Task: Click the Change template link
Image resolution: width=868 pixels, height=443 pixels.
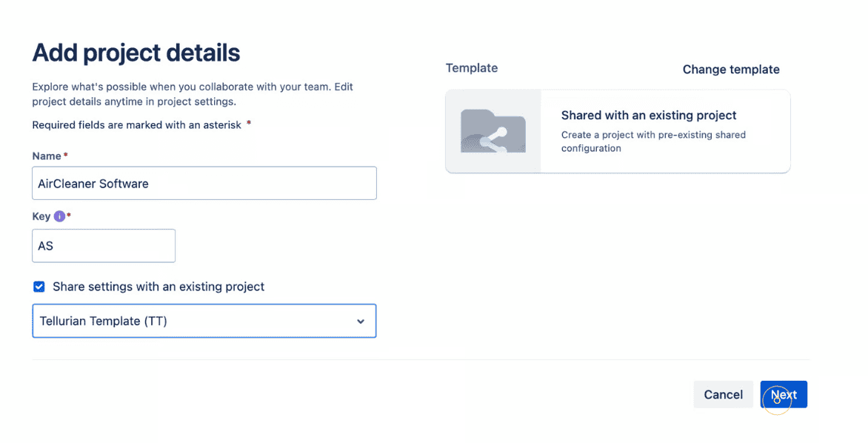Action: (x=731, y=69)
